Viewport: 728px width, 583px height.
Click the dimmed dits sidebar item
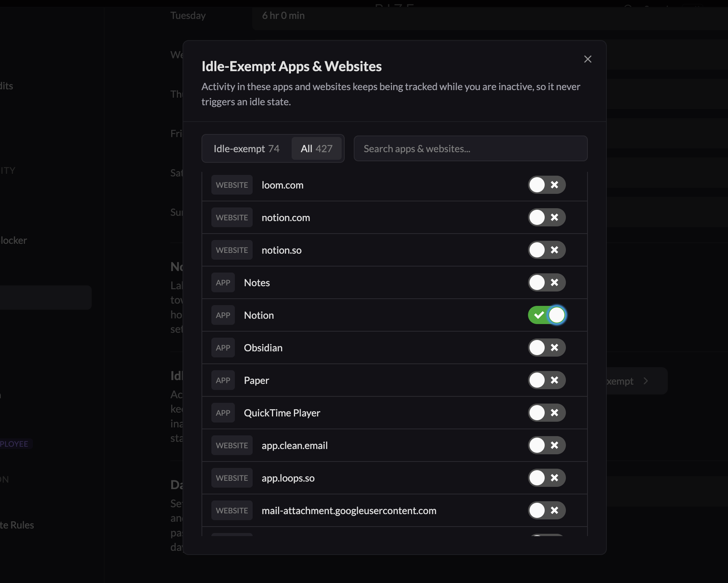click(6, 86)
